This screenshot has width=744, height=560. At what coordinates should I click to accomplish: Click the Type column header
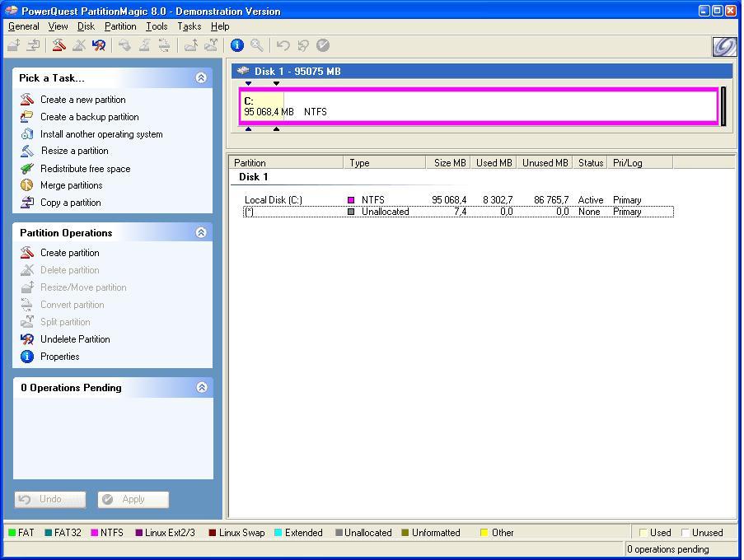384,162
